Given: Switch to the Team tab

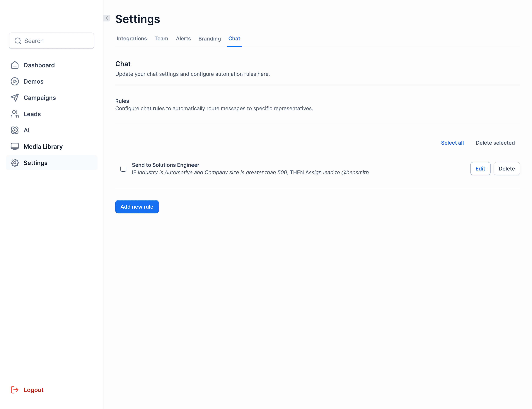Looking at the screenshot, I should [x=161, y=38].
